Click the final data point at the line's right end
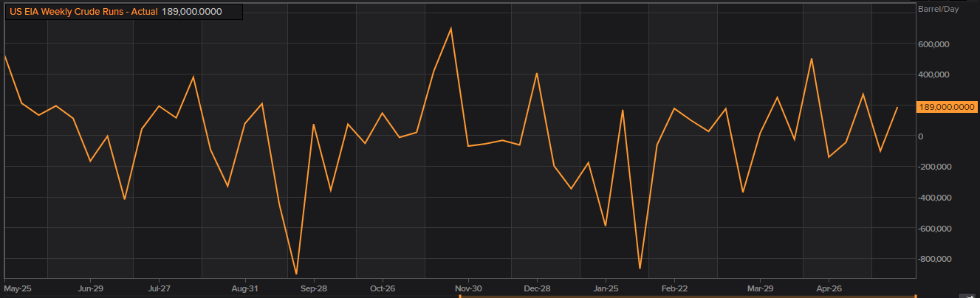The image size is (980, 298). [x=897, y=107]
